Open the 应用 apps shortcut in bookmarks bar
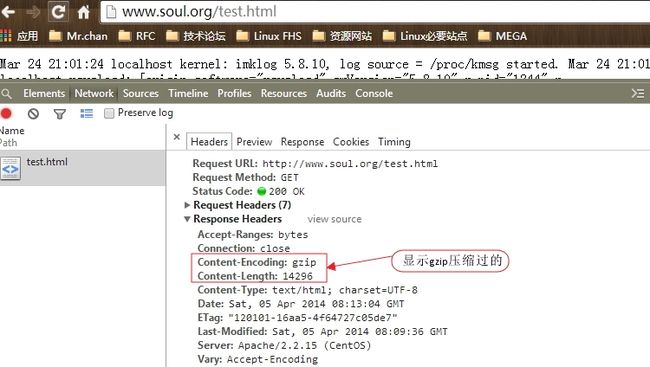Image resolution: width=650 pixels, height=367 pixels. (19, 36)
